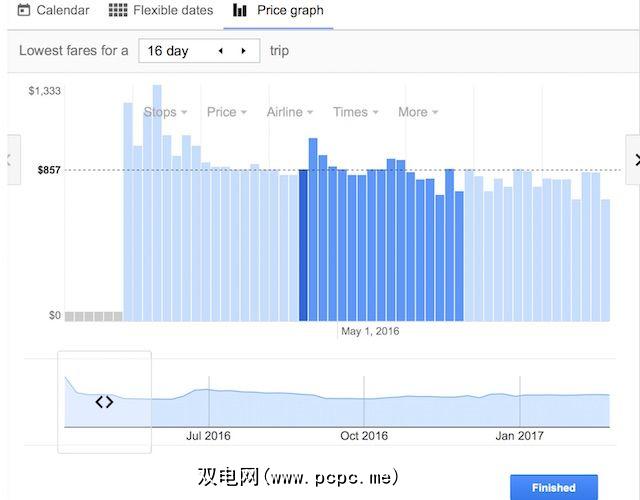Open the Stops filter dropdown
640x500 pixels.
165,112
